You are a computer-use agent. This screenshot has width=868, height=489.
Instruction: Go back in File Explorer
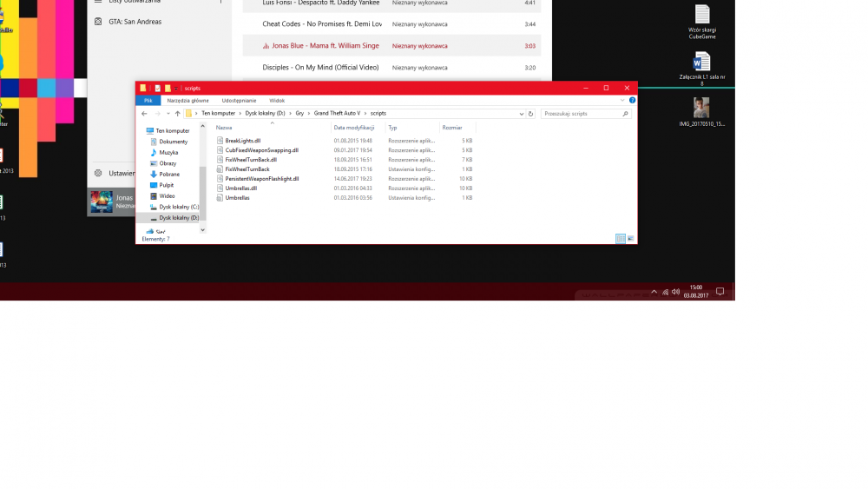pyautogui.click(x=144, y=114)
